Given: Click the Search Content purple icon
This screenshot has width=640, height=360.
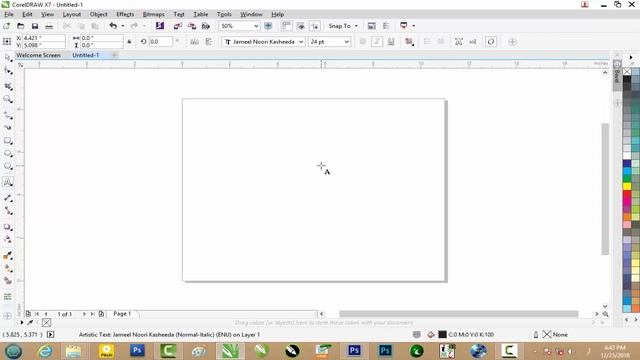Looking at the screenshot, I should (x=160, y=26).
